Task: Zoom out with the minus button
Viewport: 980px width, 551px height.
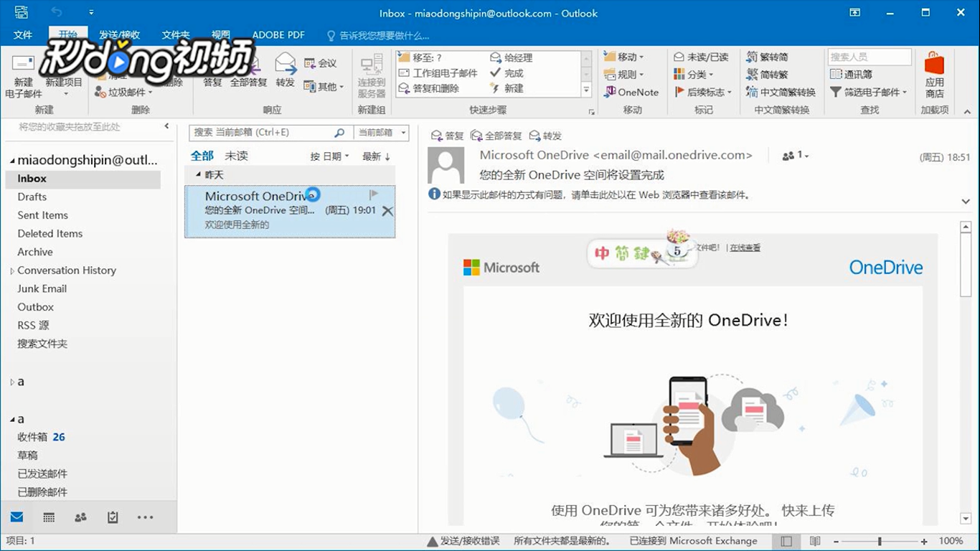Action: (x=835, y=541)
